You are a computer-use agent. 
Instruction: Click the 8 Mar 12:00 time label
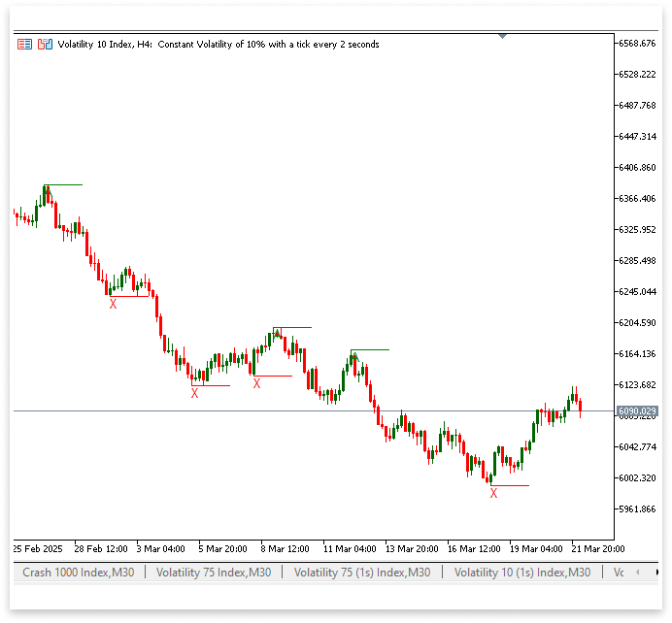[285, 549]
